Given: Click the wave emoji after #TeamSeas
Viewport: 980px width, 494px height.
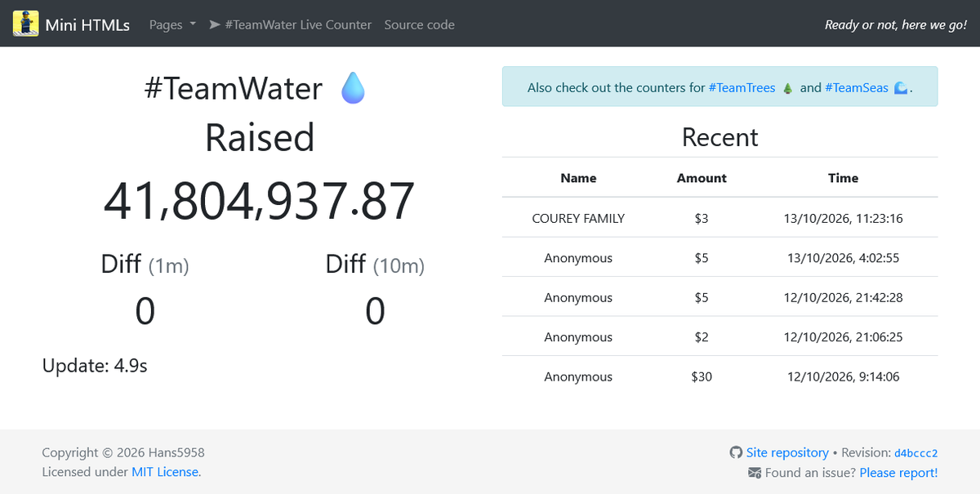Looking at the screenshot, I should coord(900,87).
